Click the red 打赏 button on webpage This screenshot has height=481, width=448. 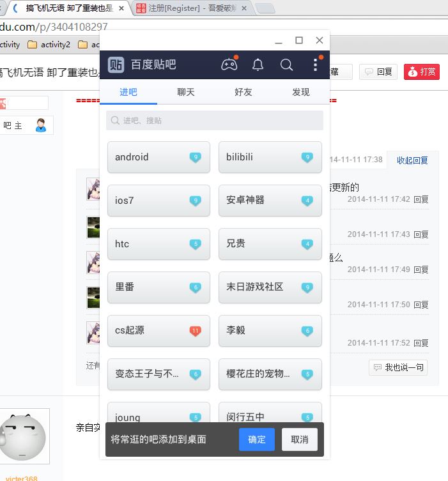(422, 72)
